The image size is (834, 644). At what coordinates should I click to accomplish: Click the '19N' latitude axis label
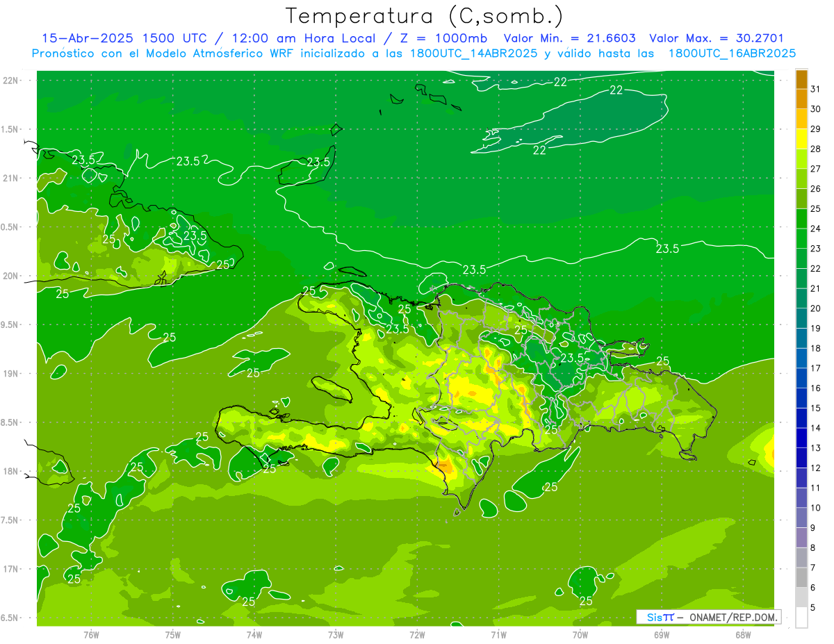(x=10, y=374)
